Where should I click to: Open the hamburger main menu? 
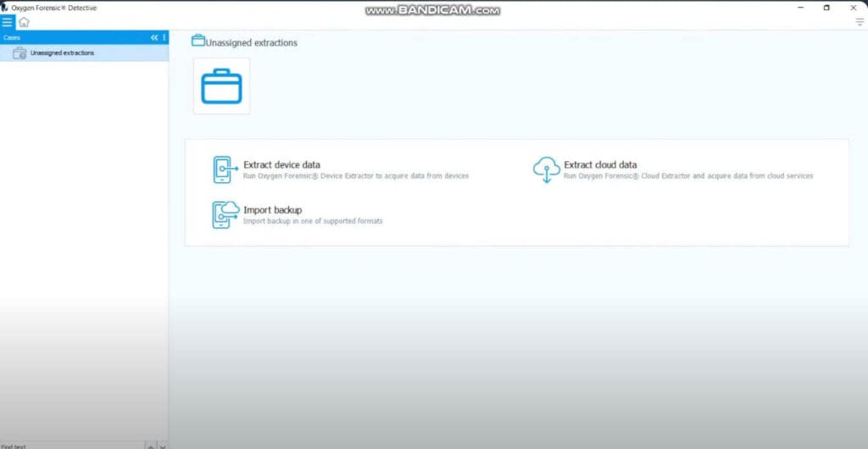(x=7, y=22)
